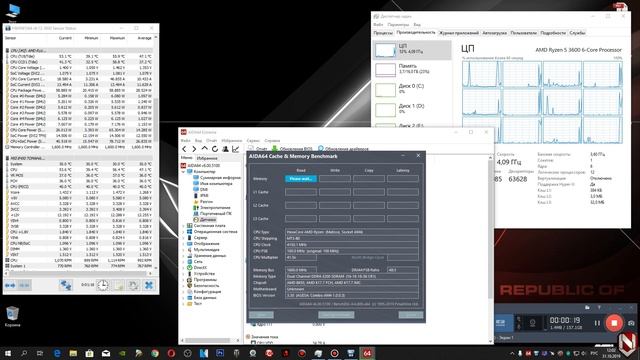Screen dimensions: 640x360
Task: Open Photoshop from the taskbar
Action: (x=220, y=353)
